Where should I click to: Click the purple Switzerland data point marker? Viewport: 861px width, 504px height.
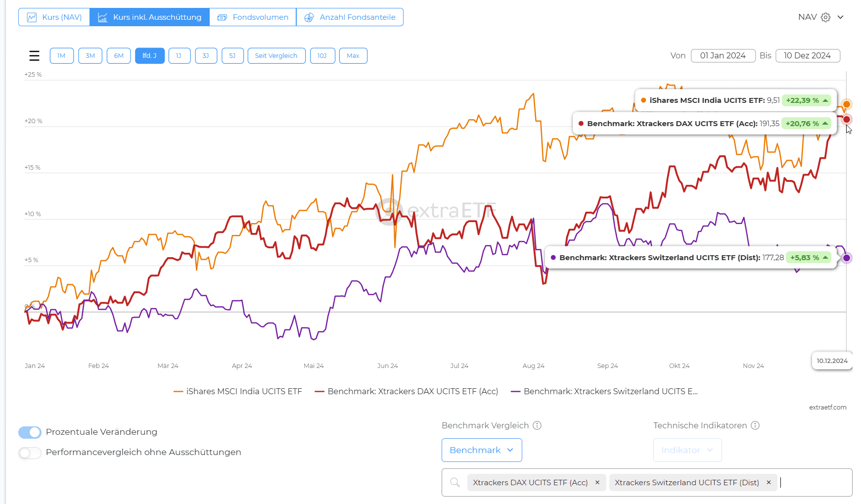pyautogui.click(x=847, y=258)
